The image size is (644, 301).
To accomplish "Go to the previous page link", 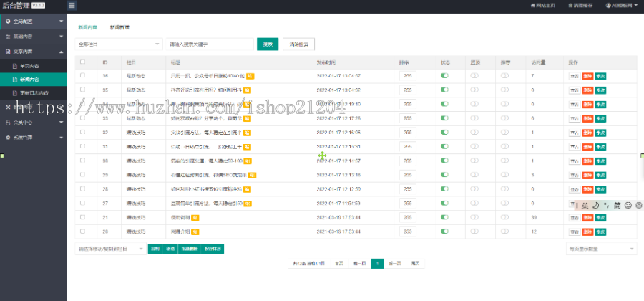I will click(x=359, y=264).
